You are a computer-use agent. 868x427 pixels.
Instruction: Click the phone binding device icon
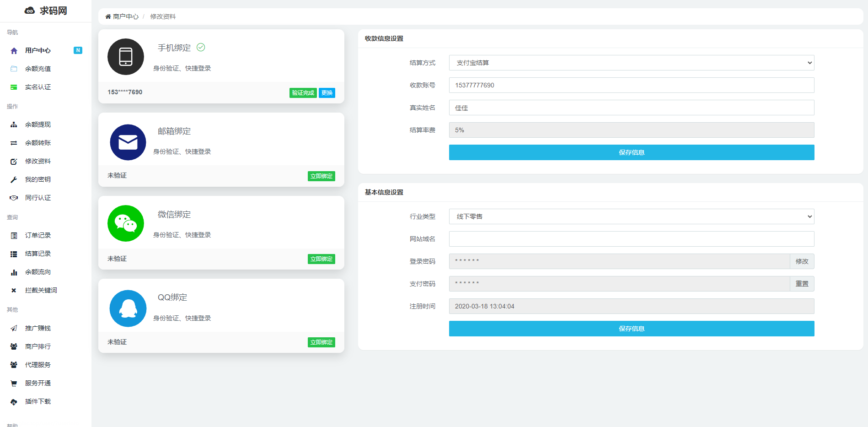click(x=126, y=57)
